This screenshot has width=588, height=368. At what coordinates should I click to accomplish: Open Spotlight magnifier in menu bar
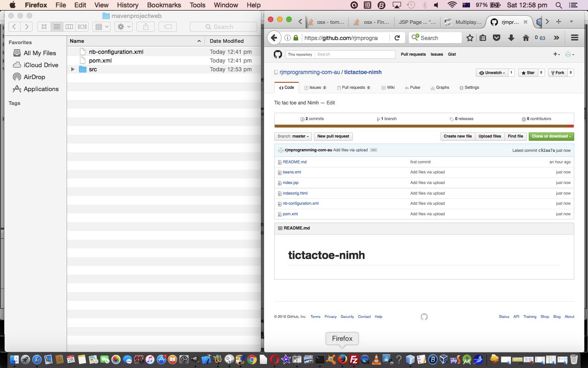coord(559,5)
